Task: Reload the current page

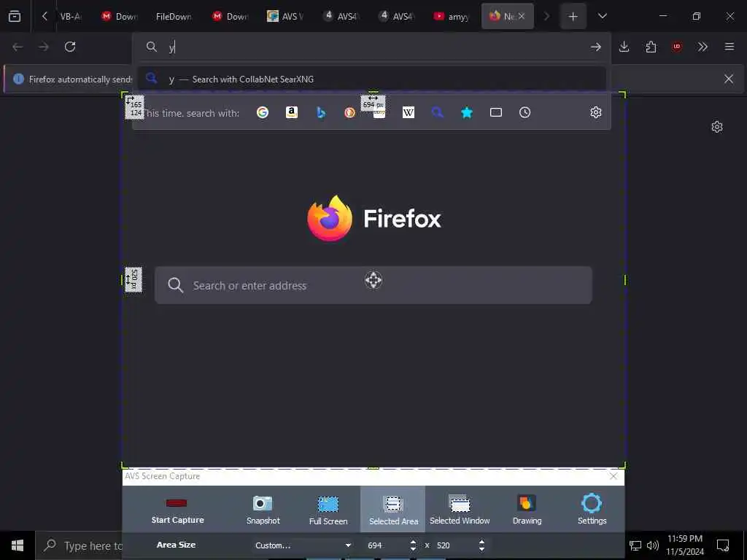Action: tap(70, 47)
